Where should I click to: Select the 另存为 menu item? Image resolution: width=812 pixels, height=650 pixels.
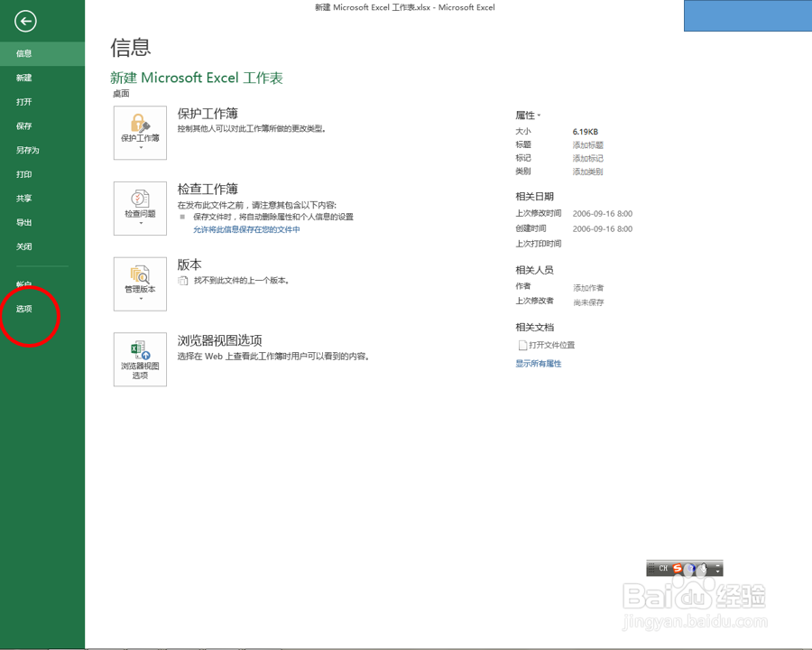click(x=42, y=150)
